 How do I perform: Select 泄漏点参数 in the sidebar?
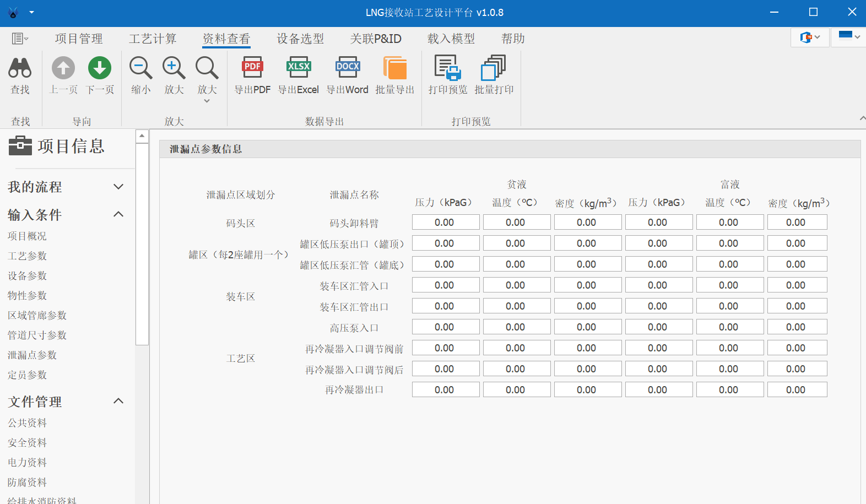[x=32, y=355]
